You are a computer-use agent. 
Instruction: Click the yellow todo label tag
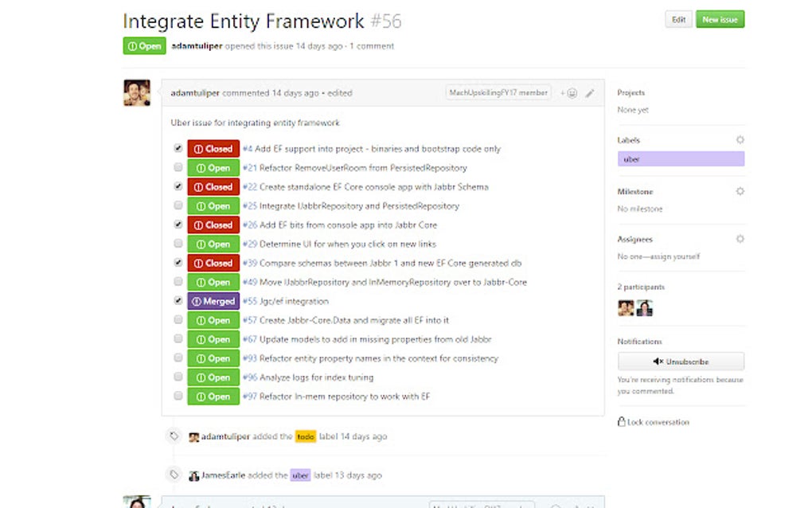(306, 436)
